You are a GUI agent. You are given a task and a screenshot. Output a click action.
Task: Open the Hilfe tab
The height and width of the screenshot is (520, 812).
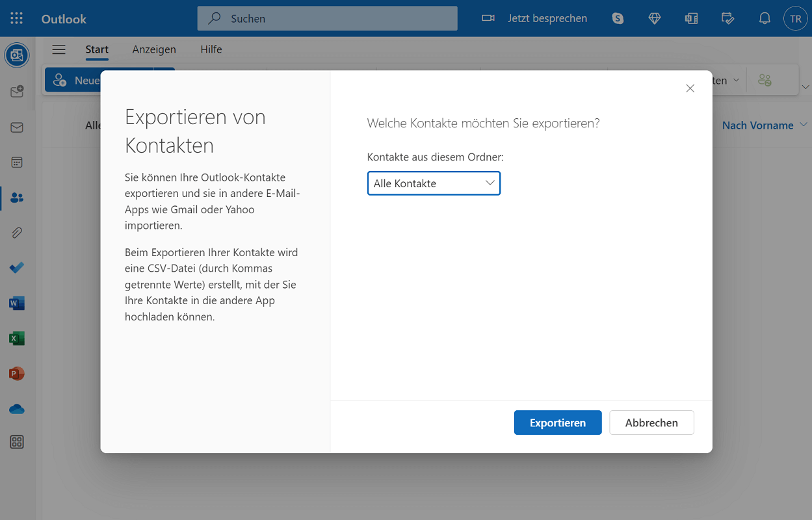[x=211, y=49]
